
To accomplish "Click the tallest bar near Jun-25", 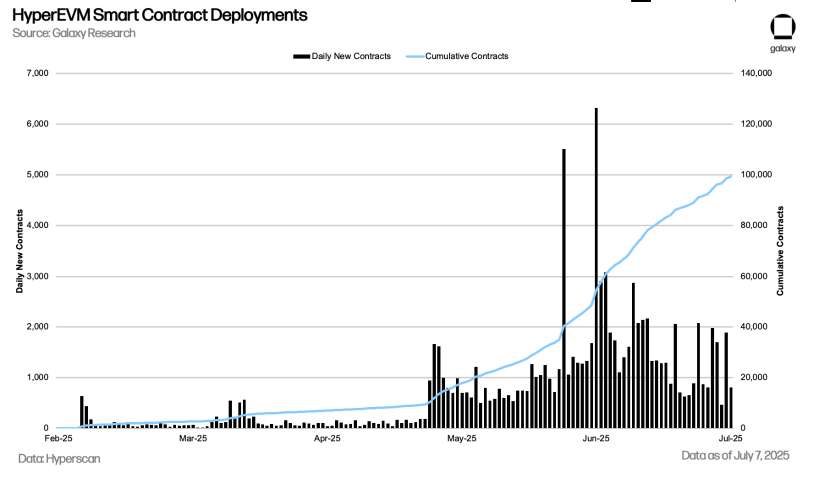I will (x=596, y=268).
